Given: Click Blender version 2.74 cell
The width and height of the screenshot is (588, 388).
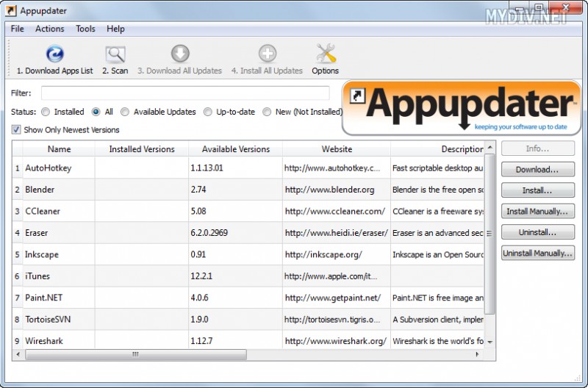Looking at the screenshot, I should [235, 190].
